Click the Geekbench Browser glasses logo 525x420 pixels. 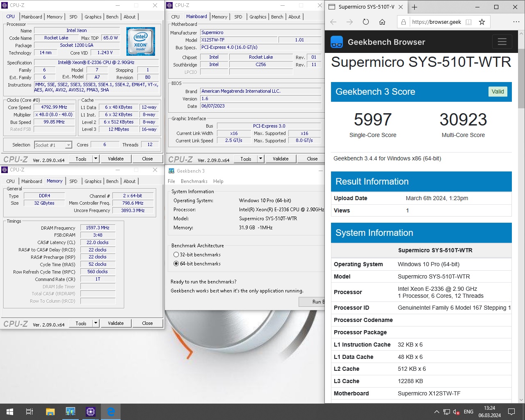(337, 42)
